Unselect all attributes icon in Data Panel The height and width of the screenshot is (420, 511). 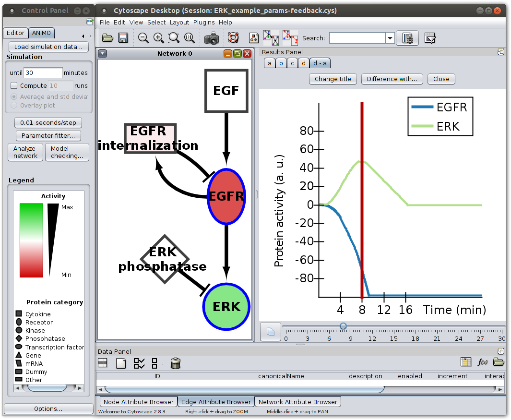click(154, 363)
